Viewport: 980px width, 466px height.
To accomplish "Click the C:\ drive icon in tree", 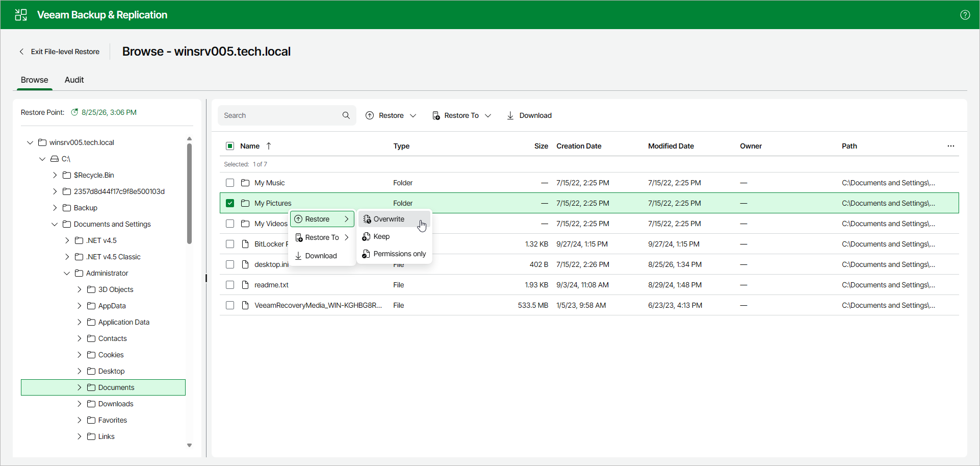I will point(55,159).
